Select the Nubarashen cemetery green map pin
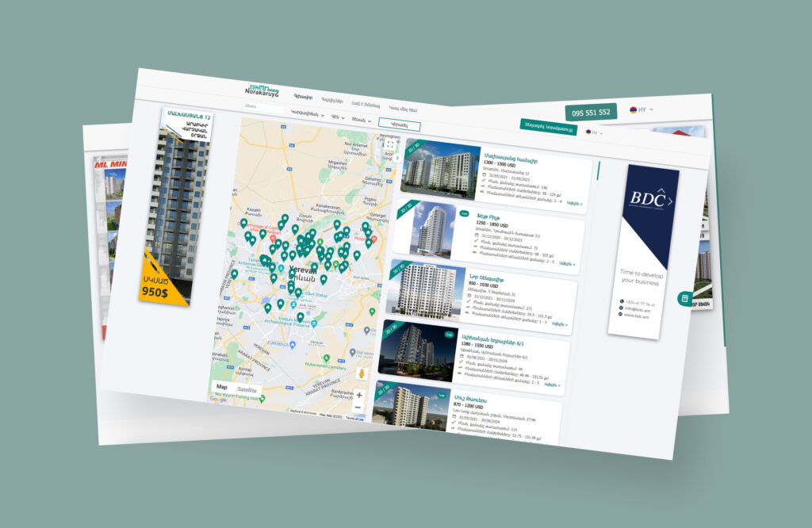This screenshot has width=812, height=528. click(326, 358)
